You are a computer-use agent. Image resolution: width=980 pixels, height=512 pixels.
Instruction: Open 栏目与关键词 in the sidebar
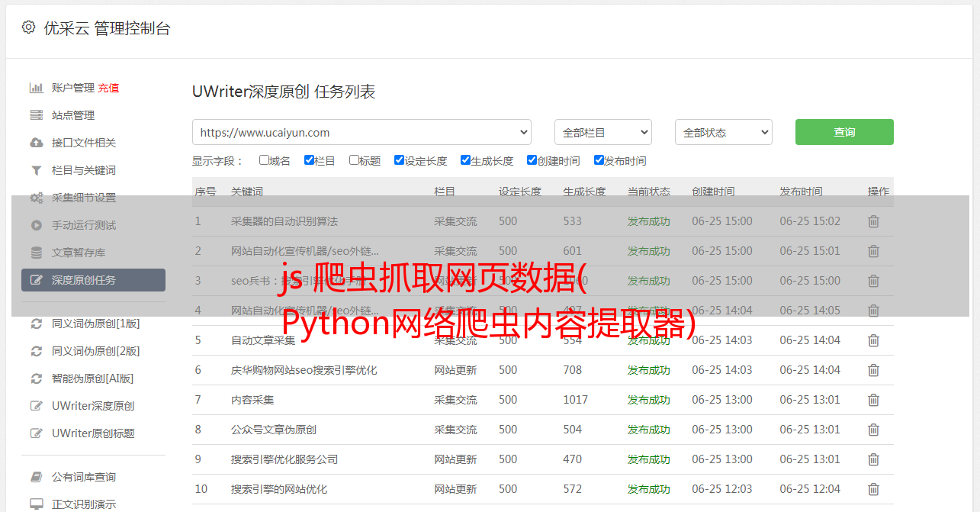click(84, 170)
